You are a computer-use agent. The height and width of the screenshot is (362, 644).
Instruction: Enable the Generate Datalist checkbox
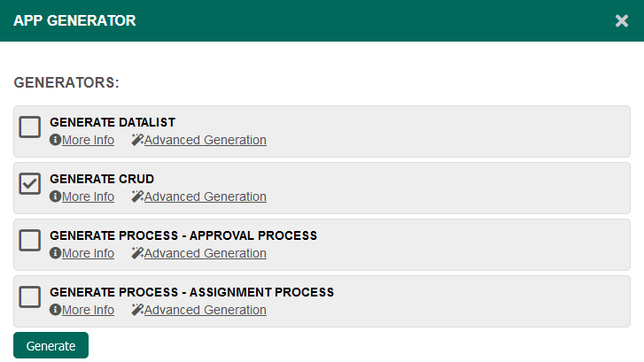(x=30, y=127)
